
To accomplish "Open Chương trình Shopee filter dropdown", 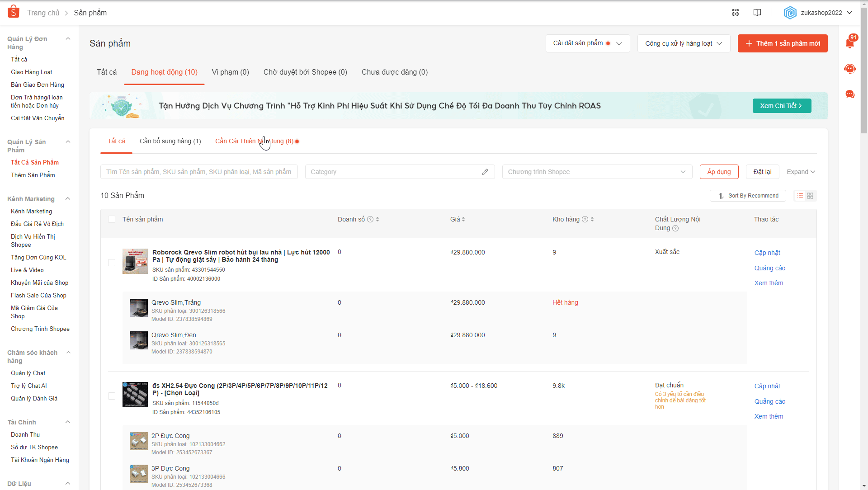I will pos(597,172).
